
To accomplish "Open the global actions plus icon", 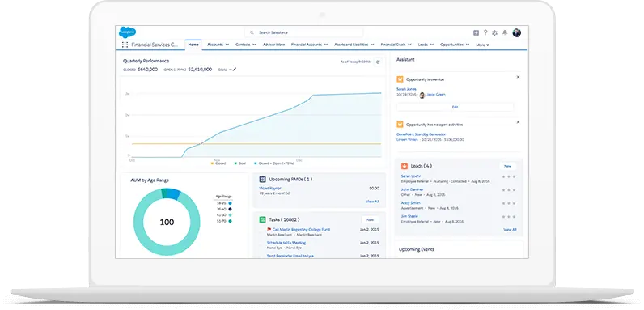I will pos(476,33).
